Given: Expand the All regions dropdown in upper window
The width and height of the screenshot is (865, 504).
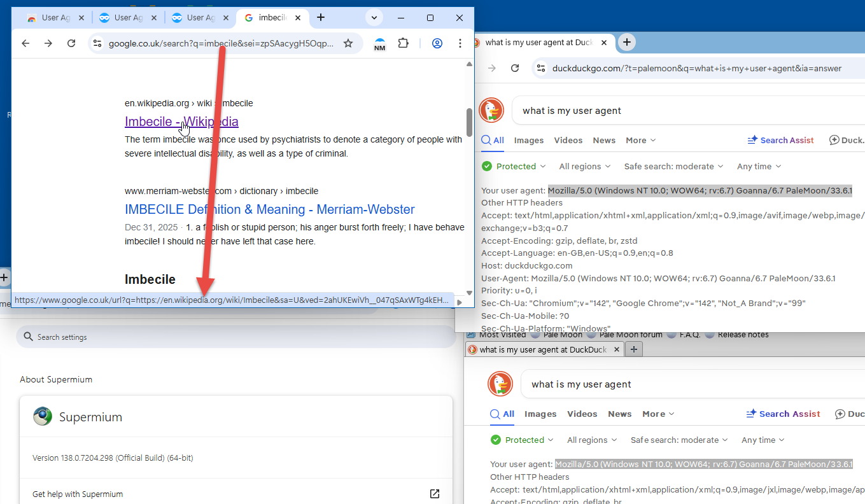Looking at the screenshot, I should (584, 167).
